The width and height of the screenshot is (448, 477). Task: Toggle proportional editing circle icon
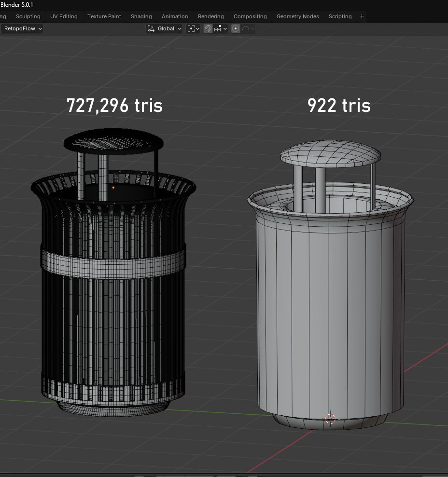pyautogui.click(x=236, y=28)
